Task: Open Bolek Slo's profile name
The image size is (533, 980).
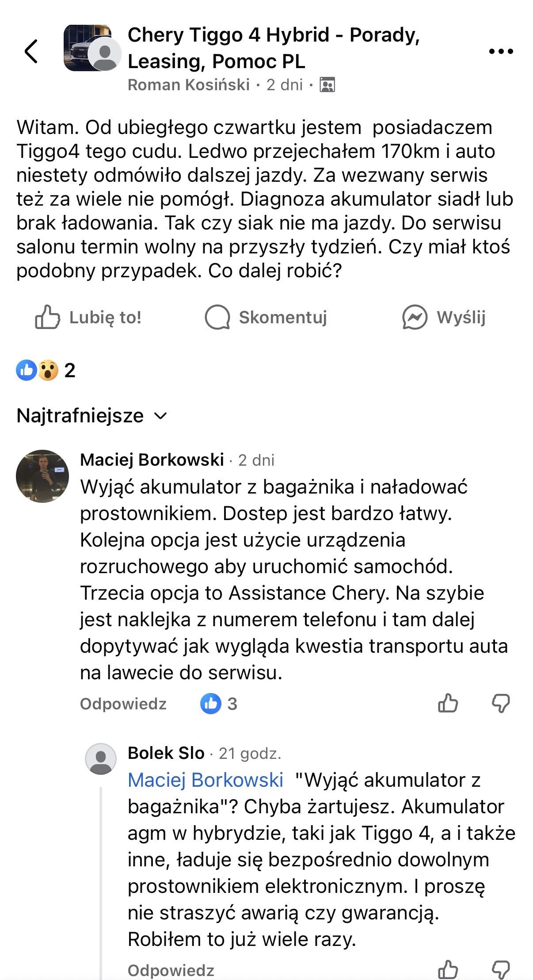Action: tap(166, 753)
